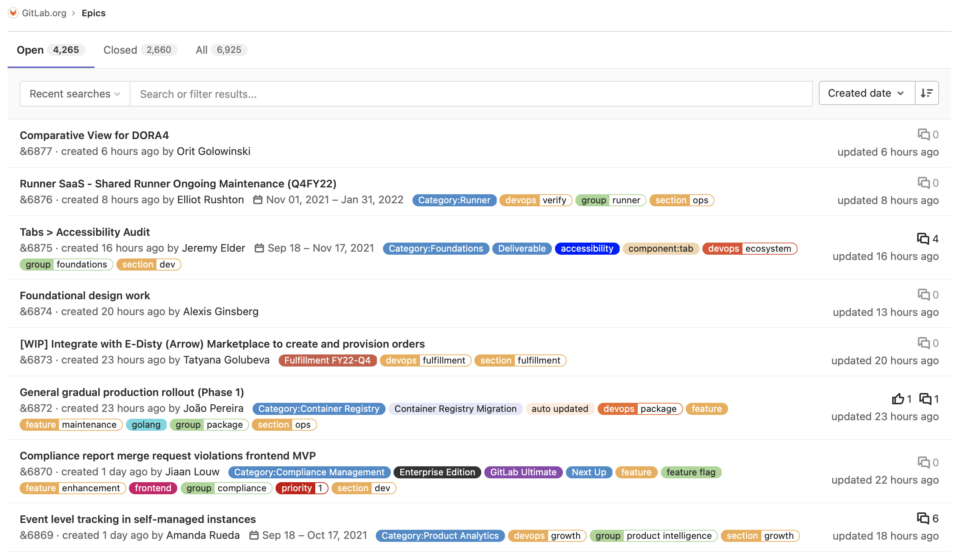Click comments icon on Event level tracking epic
964x560 pixels.
pyautogui.click(x=922, y=518)
